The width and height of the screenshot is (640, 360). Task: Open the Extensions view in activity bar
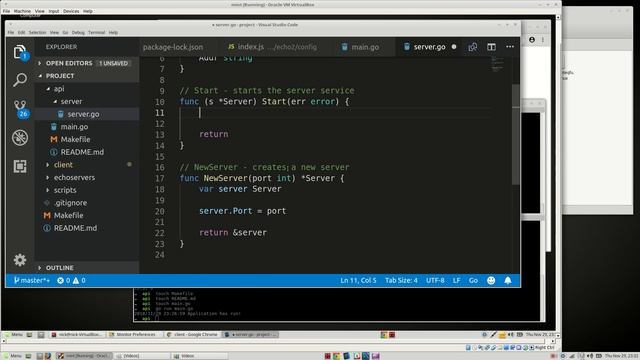20,166
